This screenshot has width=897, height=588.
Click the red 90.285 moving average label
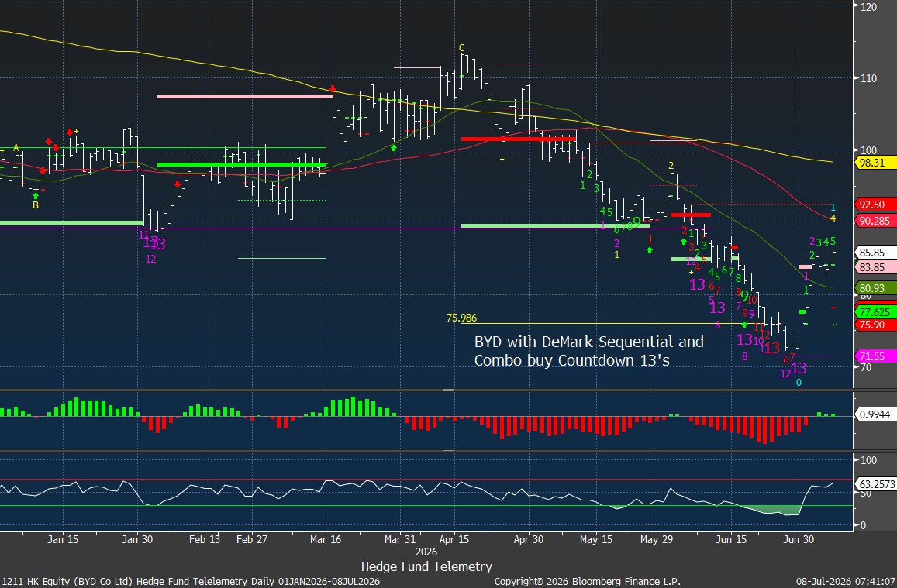click(875, 221)
